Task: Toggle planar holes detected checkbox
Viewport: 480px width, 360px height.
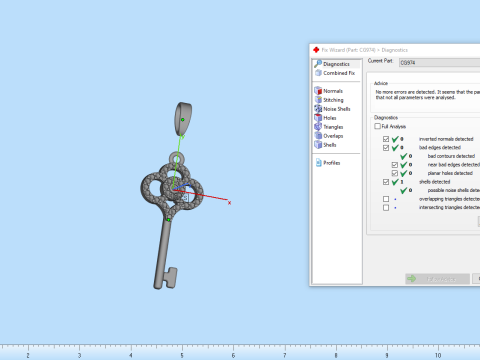Action: 395,173
